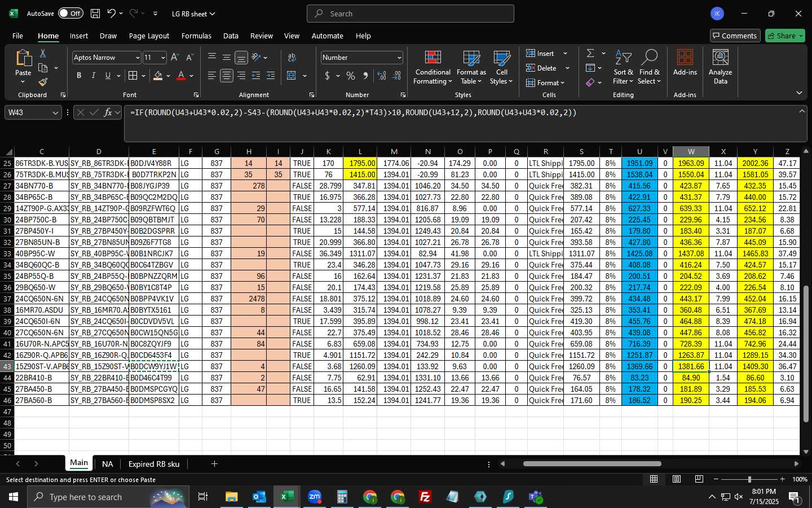812x508 pixels.
Task: Click Format cells button
Action: click(543, 82)
